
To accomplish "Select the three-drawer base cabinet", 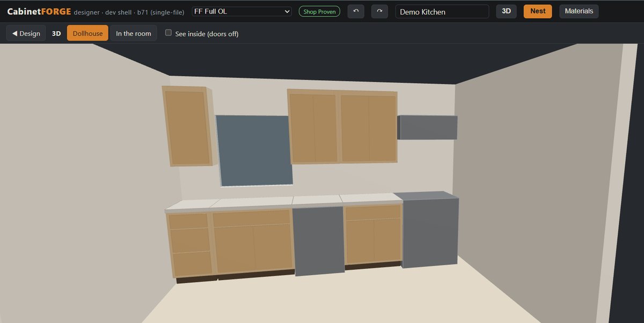I will point(191,245).
